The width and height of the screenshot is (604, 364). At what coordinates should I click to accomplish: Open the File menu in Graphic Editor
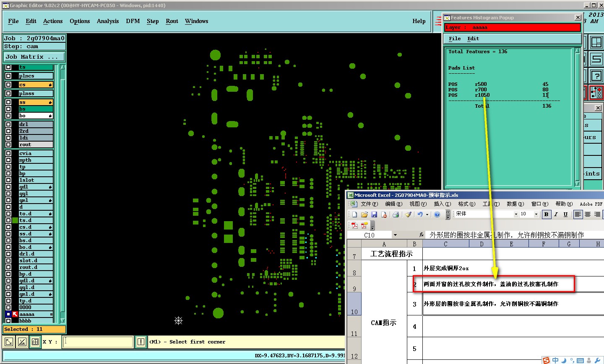coord(13,21)
